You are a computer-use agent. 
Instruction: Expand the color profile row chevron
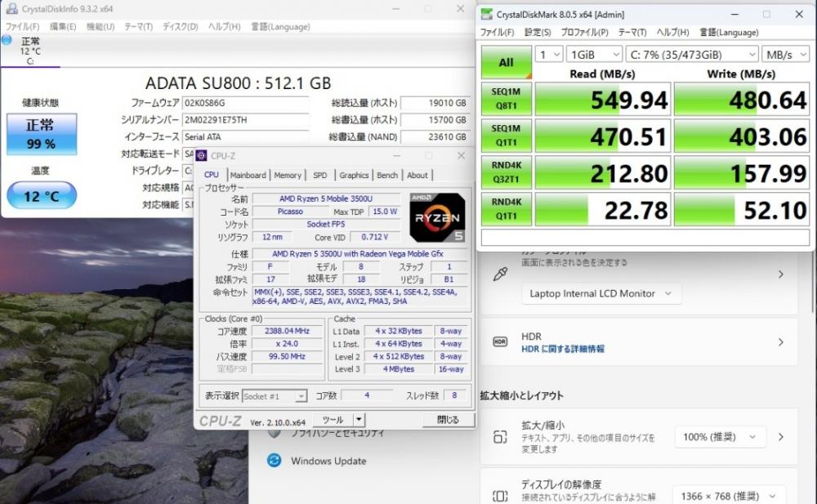coord(780,274)
